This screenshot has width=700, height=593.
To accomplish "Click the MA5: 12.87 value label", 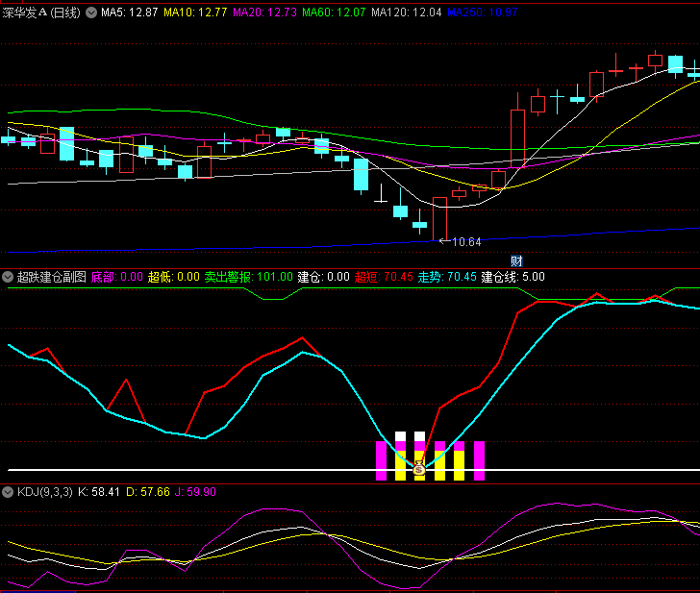I will pyautogui.click(x=130, y=12).
